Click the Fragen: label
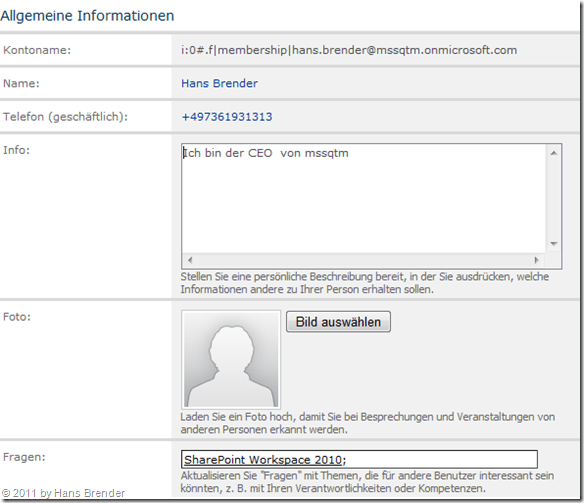The width and height of the screenshot is (584, 503). tap(24, 457)
